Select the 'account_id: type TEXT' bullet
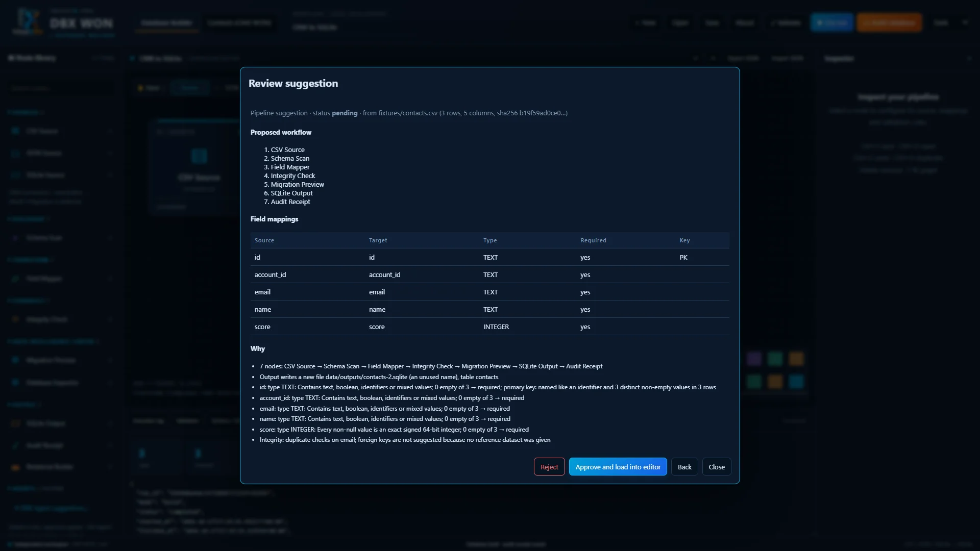This screenshot has height=551, width=980. pos(391,398)
